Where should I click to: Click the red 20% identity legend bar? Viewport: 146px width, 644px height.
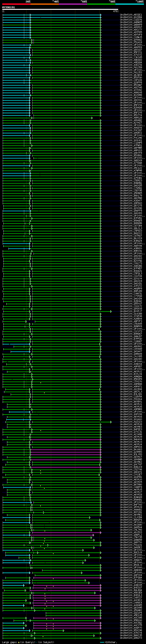tap(16, 4)
